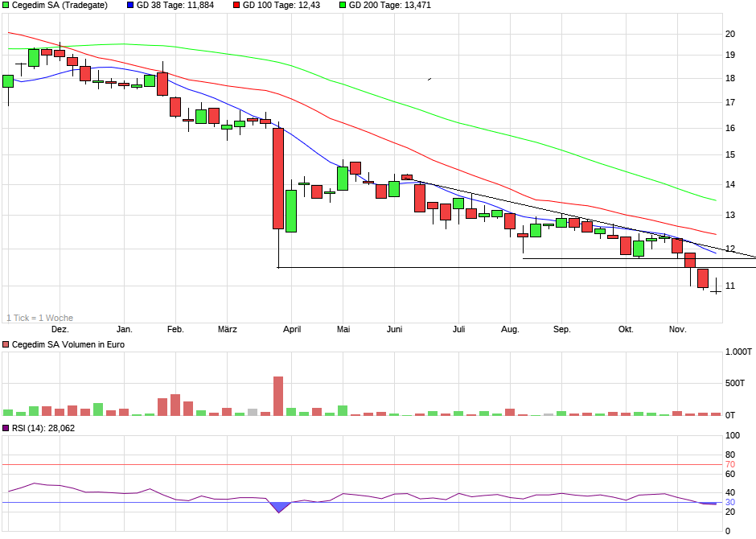The width and height of the screenshot is (756, 539).
Task: Click the price axis value 19
Action: click(x=730, y=55)
